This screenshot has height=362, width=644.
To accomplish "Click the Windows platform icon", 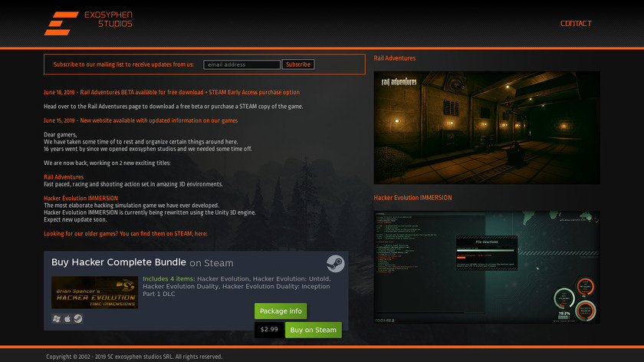I will pyautogui.click(x=57, y=318).
